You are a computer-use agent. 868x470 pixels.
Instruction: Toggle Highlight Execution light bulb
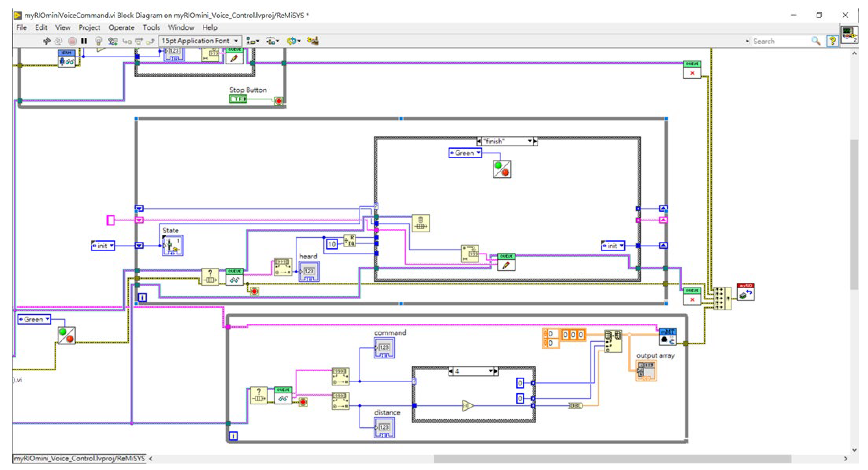point(98,41)
